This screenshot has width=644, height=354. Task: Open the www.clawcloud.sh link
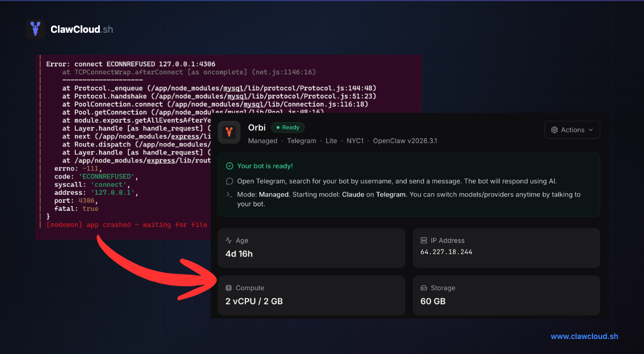pos(584,336)
